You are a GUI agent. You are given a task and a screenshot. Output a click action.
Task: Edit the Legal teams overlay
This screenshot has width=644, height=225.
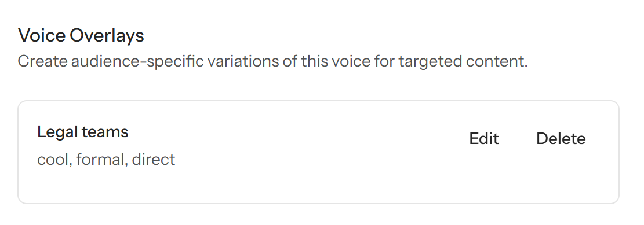[x=484, y=138]
